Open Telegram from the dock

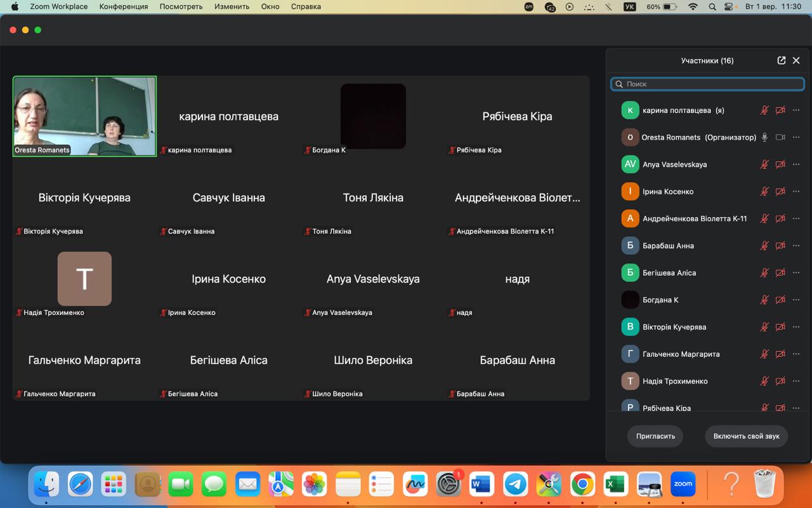[516, 485]
